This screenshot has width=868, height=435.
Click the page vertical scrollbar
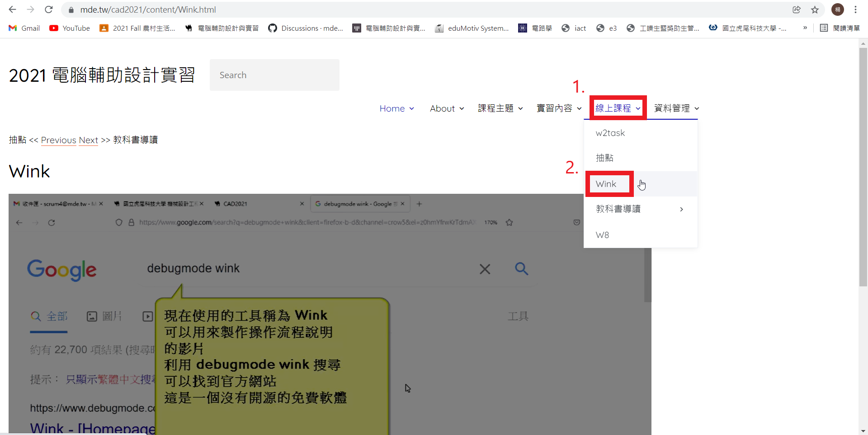[863, 167]
